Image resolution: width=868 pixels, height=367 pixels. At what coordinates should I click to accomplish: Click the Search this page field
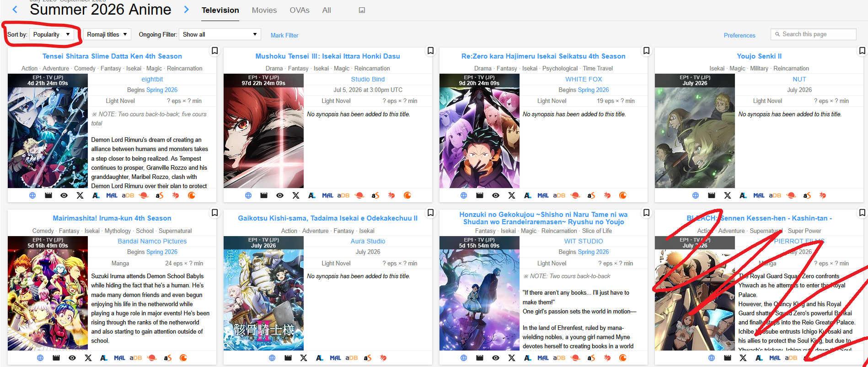pyautogui.click(x=814, y=34)
